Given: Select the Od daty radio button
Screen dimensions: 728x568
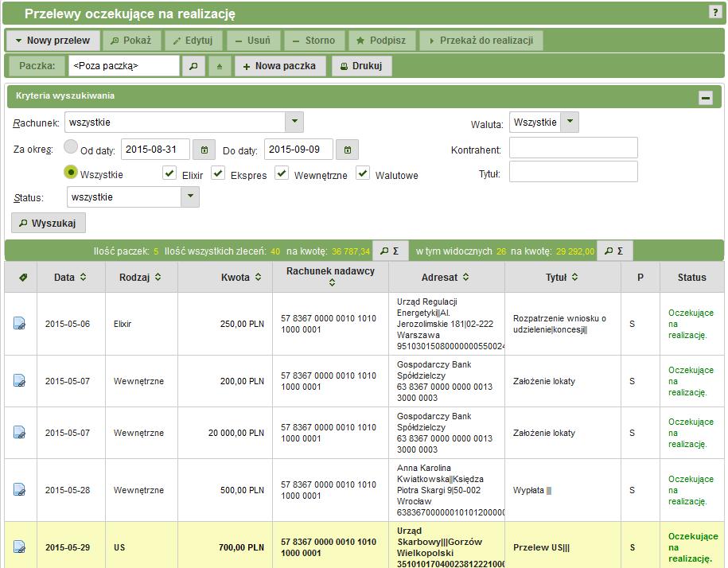Looking at the screenshot, I should 71,146.
